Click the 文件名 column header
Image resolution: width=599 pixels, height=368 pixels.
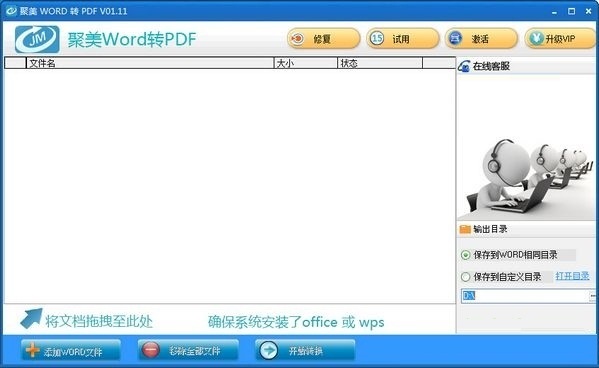click(150, 63)
